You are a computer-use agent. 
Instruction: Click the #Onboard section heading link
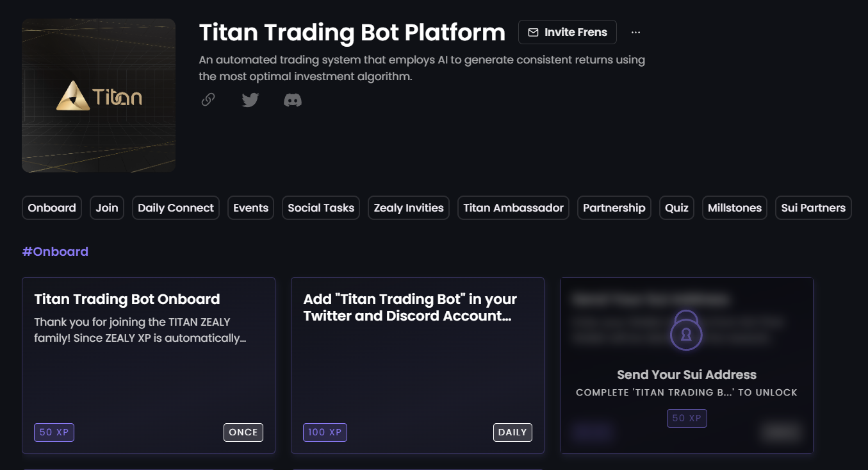tap(55, 251)
